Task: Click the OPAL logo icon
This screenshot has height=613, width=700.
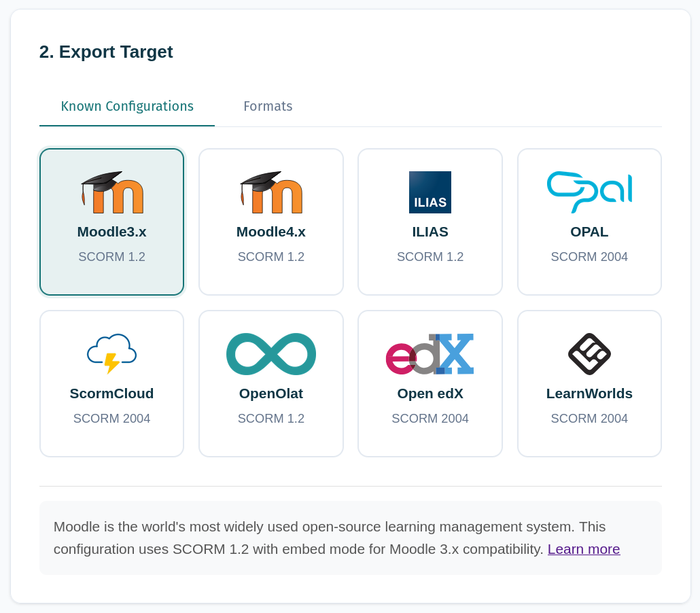Action: click(x=589, y=192)
